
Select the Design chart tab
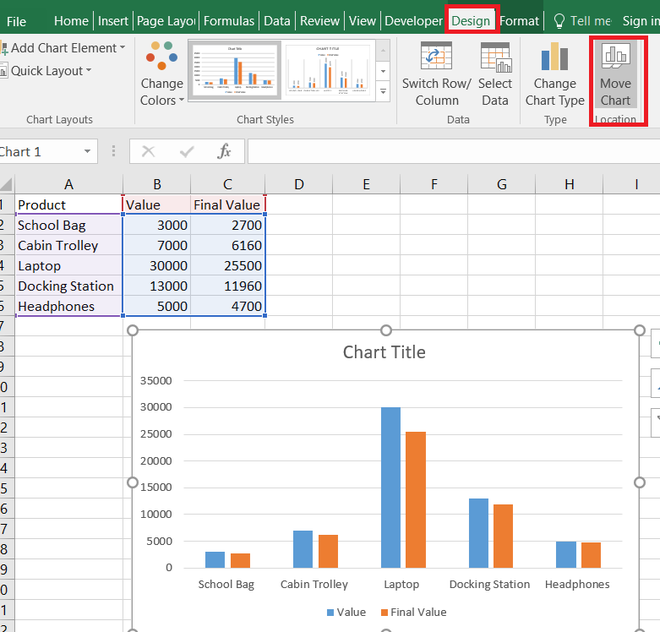(471, 21)
